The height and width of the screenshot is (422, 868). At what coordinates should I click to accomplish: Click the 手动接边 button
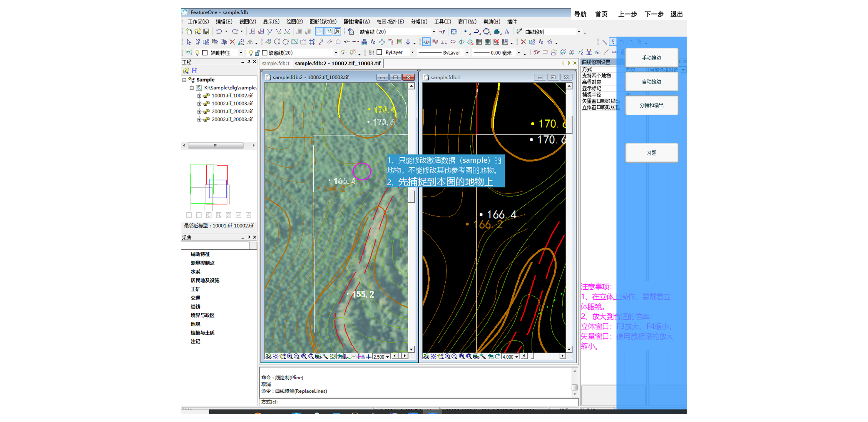pos(652,58)
